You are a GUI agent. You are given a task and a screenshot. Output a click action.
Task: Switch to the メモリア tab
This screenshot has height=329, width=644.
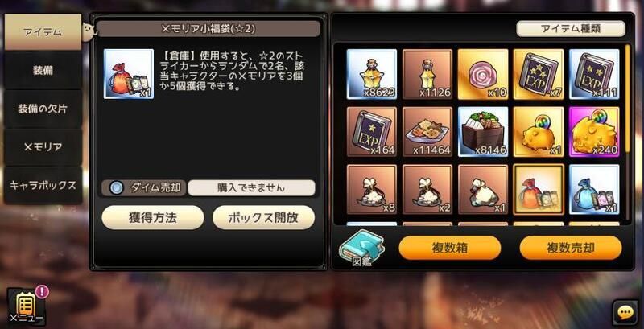coord(43,147)
